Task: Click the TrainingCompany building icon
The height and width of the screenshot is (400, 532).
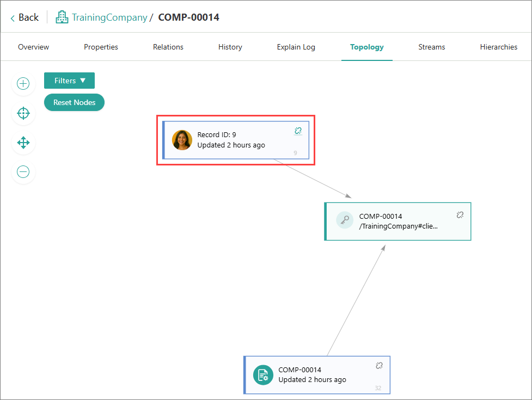Action: 62,17
